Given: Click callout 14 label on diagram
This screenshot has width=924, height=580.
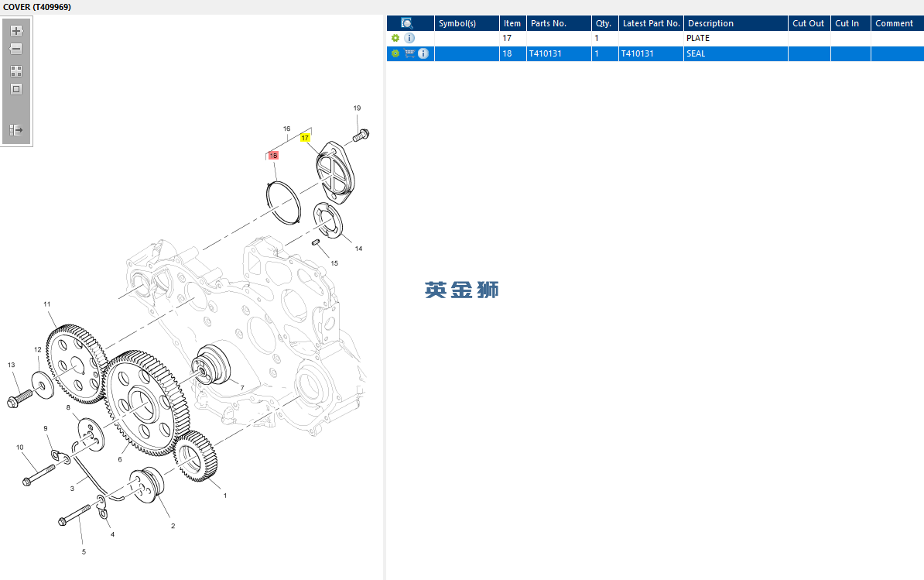Looking at the screenshot, I should click(x=358, y=248).
